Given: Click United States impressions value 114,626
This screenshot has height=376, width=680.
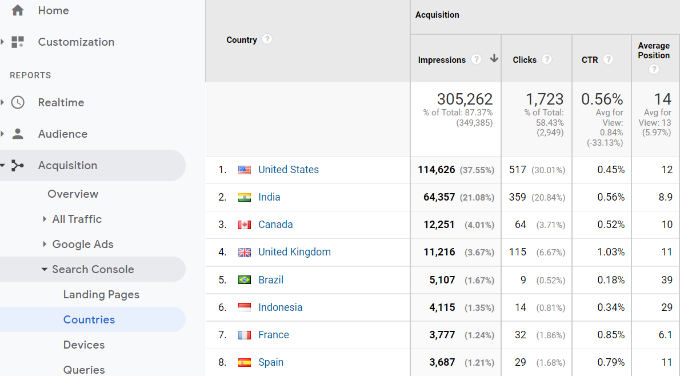Looking at the screenshot, I should (x=436, y=170).
